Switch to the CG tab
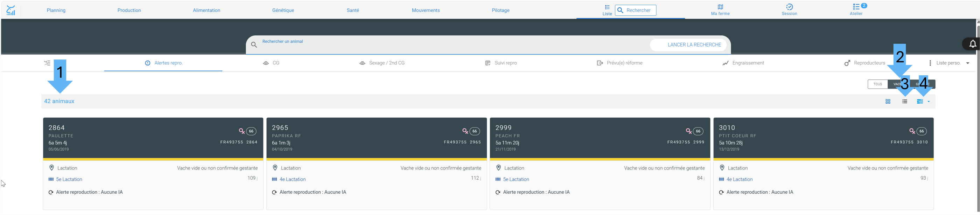The width and height of the screenshot is (980, 215). (x=271, y=63)
